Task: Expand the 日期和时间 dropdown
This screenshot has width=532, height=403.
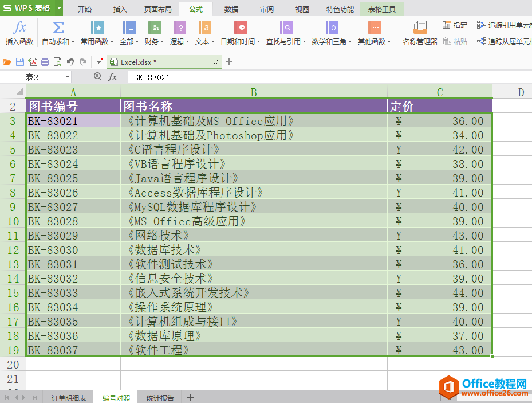Action: 258,42
